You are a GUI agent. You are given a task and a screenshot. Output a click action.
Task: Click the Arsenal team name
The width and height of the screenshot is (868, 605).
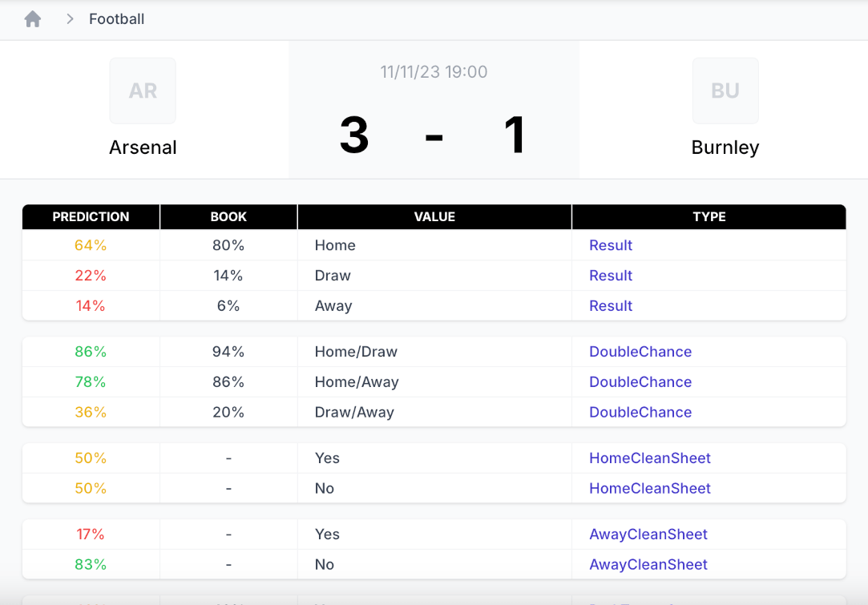(143, 147)
